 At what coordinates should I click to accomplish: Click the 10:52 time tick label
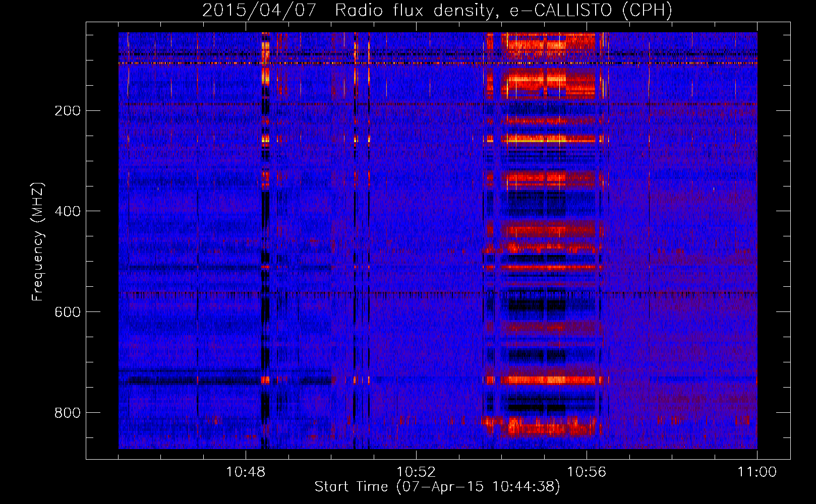pyautogui.click(x=416, y=472)
